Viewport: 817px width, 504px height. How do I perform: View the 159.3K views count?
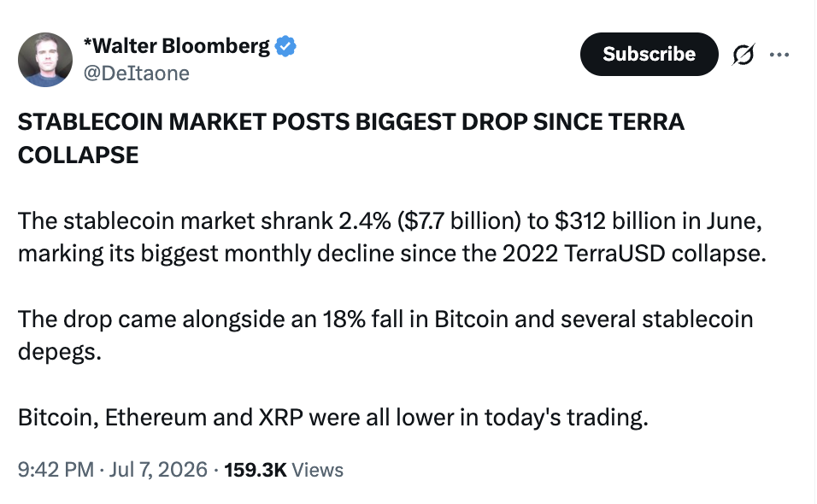pos(256,470)
